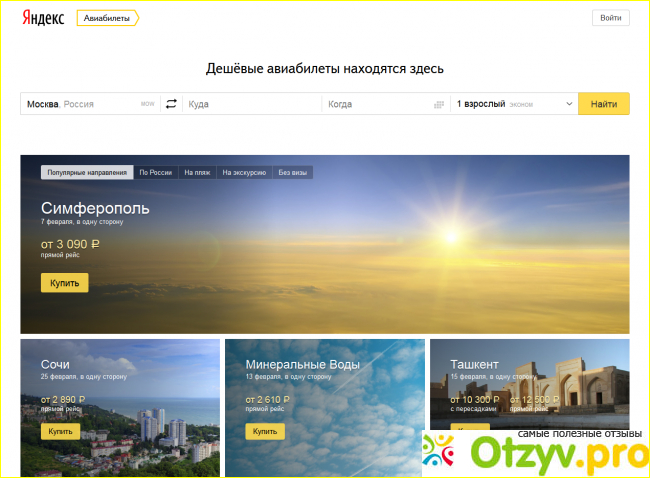Select the Без визы tab
Screen dimensions: 650x478
point(294,172)
